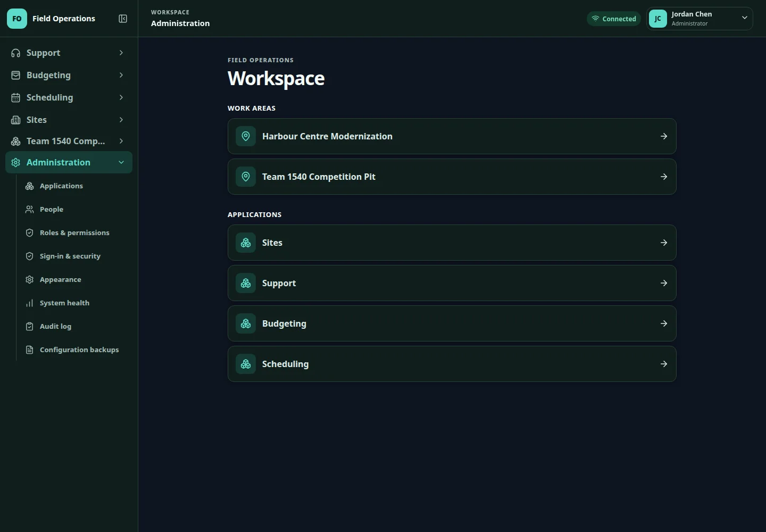
Task: Click the Configuration backups document icon
Action: (30, 350)
